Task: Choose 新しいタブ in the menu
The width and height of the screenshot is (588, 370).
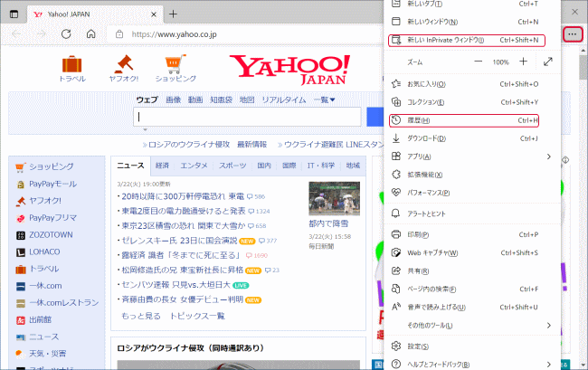Action: point(471,4)
